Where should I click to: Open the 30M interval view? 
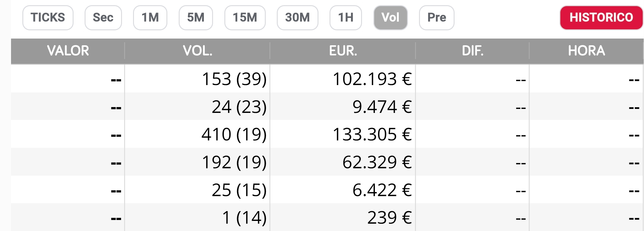click(297, 18)
